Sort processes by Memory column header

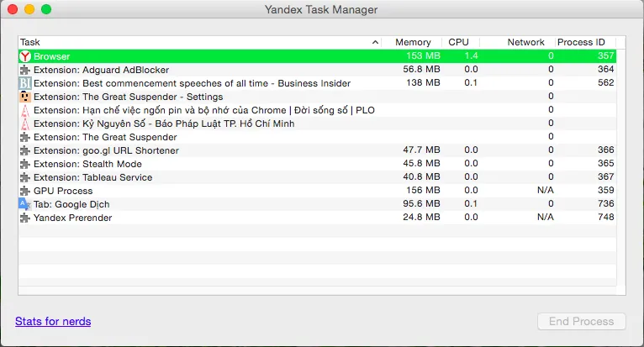pos(412,42)
